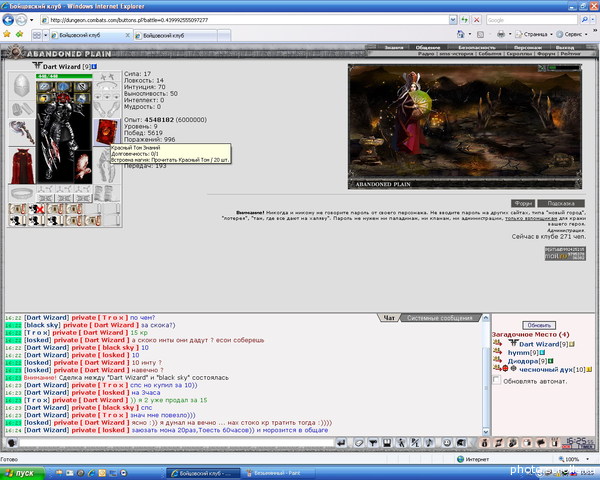Click the send message arrow icon
This screenshot has height=480, width=600.
(341, 443)
